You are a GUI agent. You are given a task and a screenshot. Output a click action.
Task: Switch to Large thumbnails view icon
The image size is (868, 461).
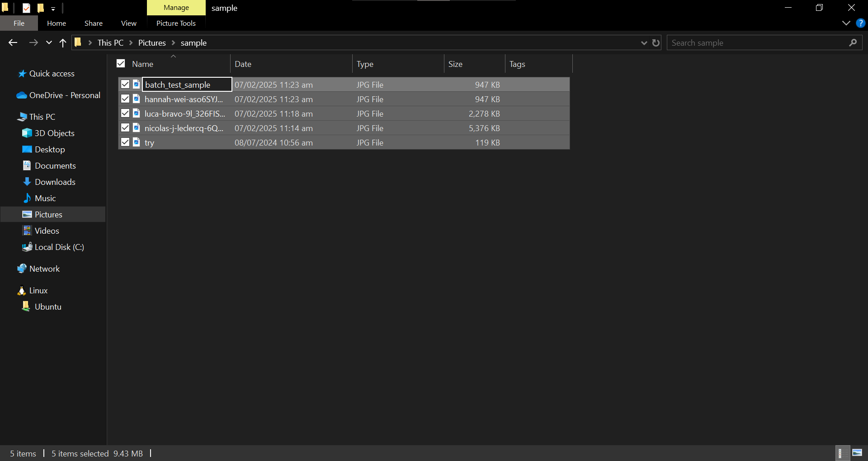pos(857,453)
